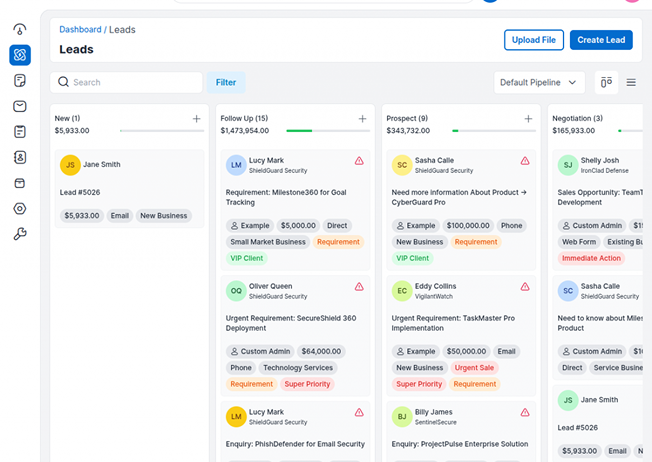Add a lead to the New column
The height and width of the screenshot is (462, 652).
pos(196,119)
